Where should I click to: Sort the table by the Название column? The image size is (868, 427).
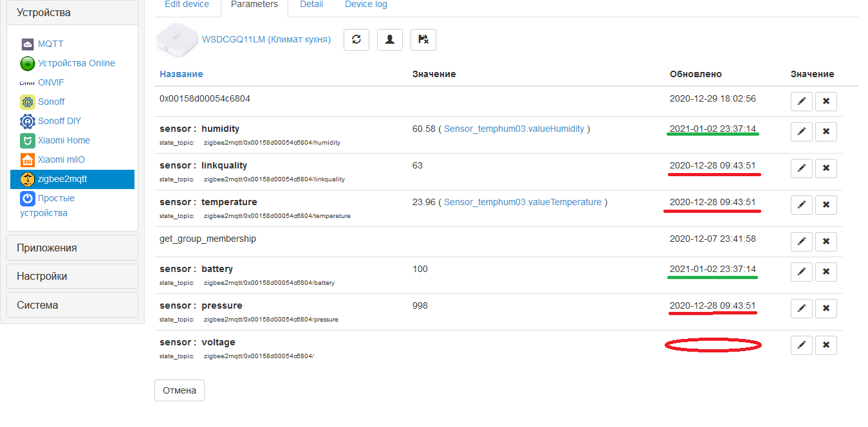181,74
